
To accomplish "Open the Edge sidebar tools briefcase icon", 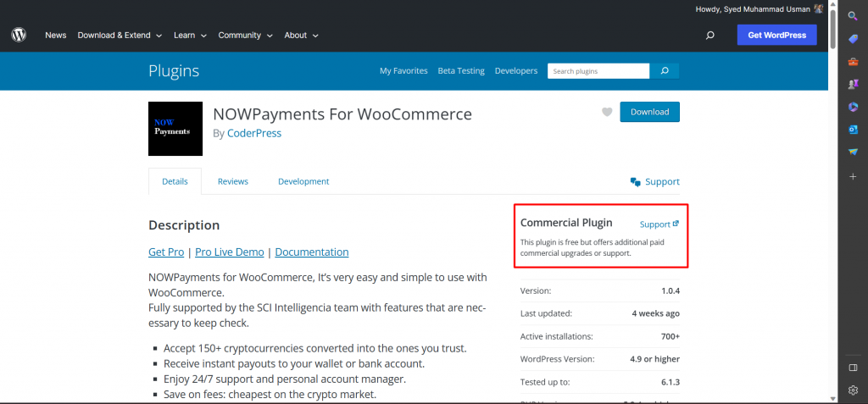I will pos(853,62).
